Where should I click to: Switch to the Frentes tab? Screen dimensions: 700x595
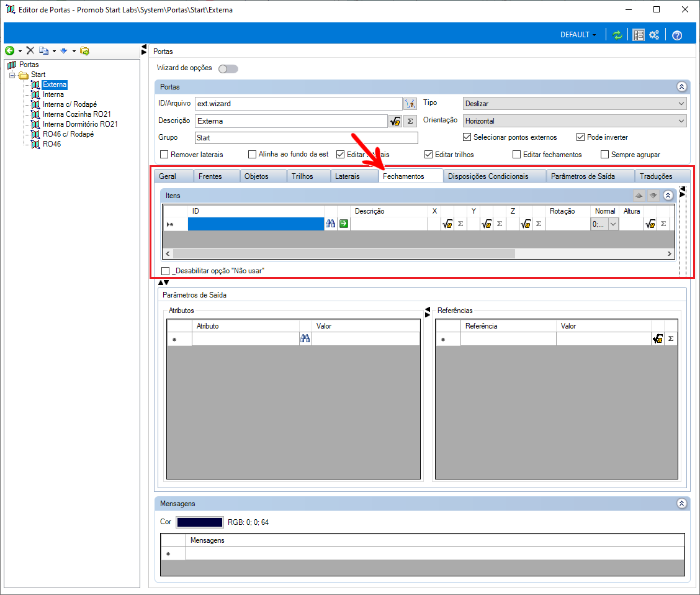[217, 176]
